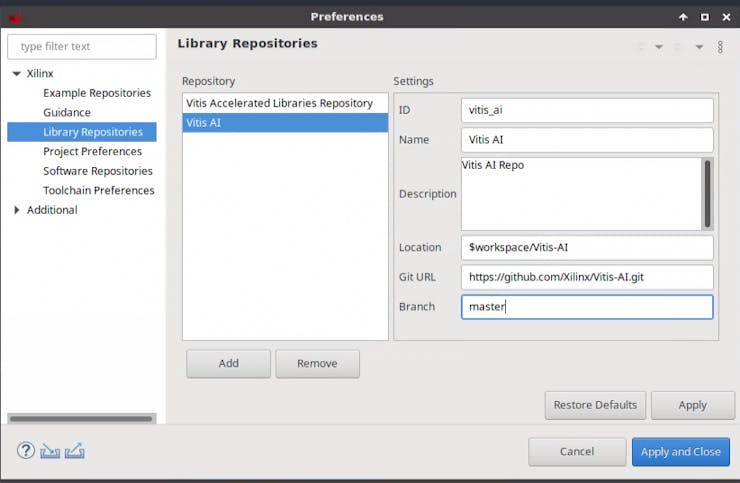The image size is (740, 483).
Task: Expand the Additional tree node
Action: point(16,210)
